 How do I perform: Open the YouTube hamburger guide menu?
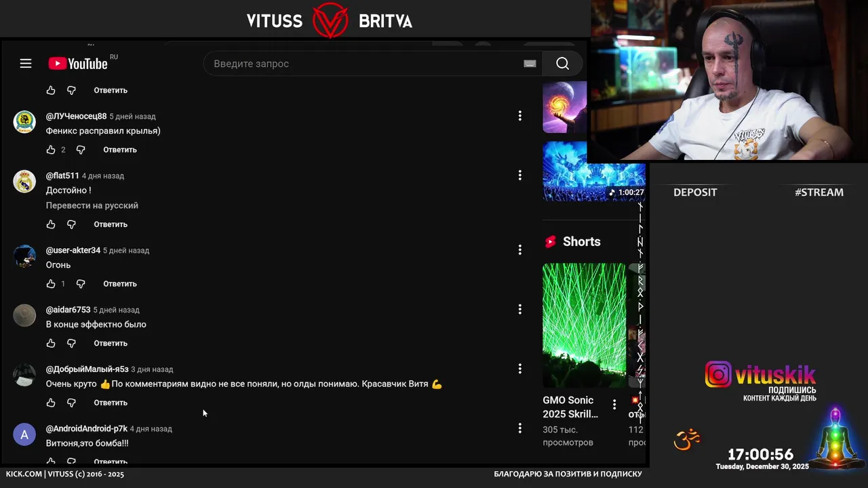point(26,64)
